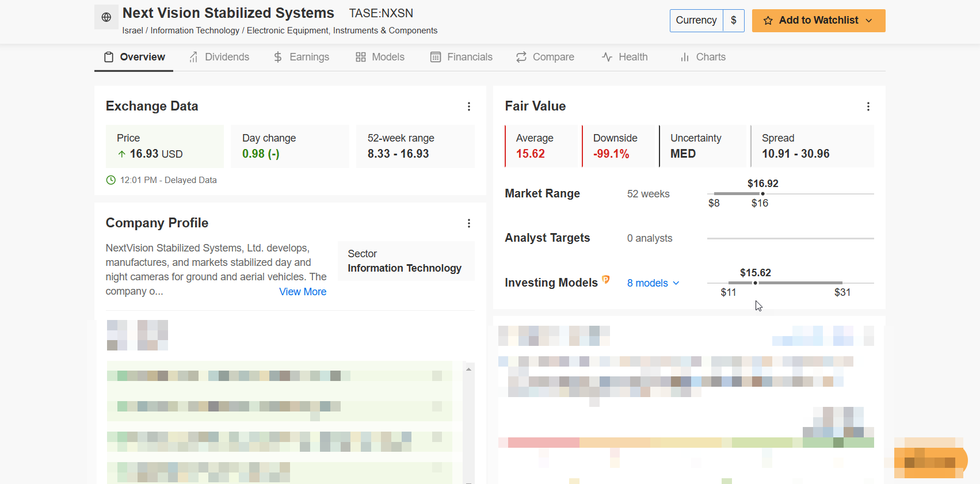
Task: Click the $16.92 market range value
Action: tap(763, 184)
